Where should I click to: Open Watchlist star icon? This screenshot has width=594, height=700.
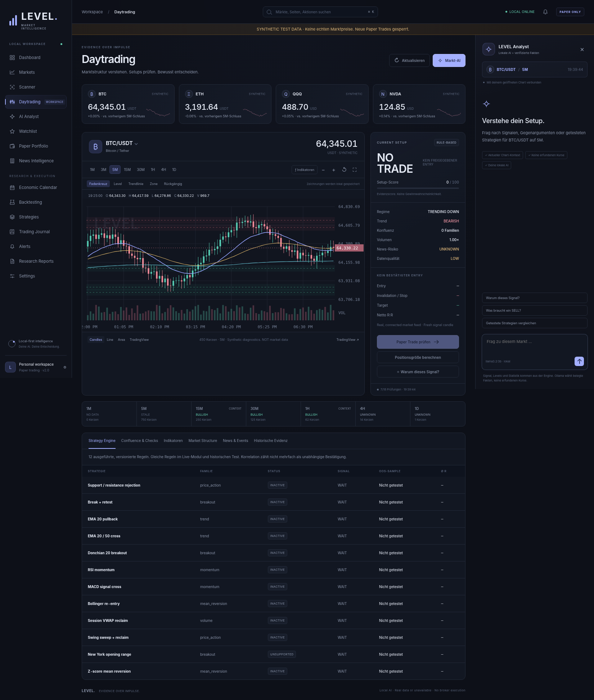click(12, 131)
